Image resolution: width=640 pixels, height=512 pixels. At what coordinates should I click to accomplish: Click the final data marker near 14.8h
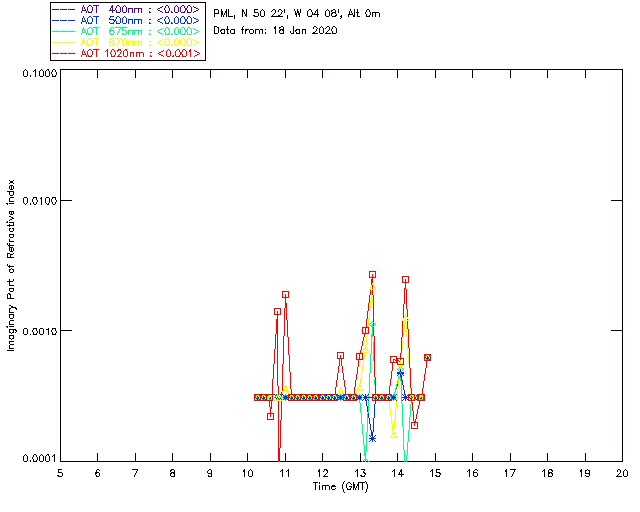(427, 358)
